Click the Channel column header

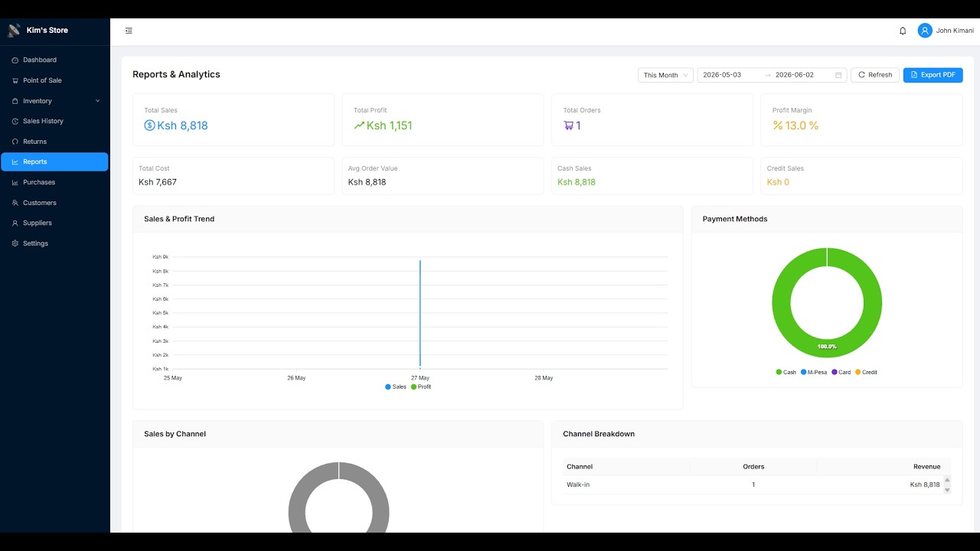coord(626,466)
